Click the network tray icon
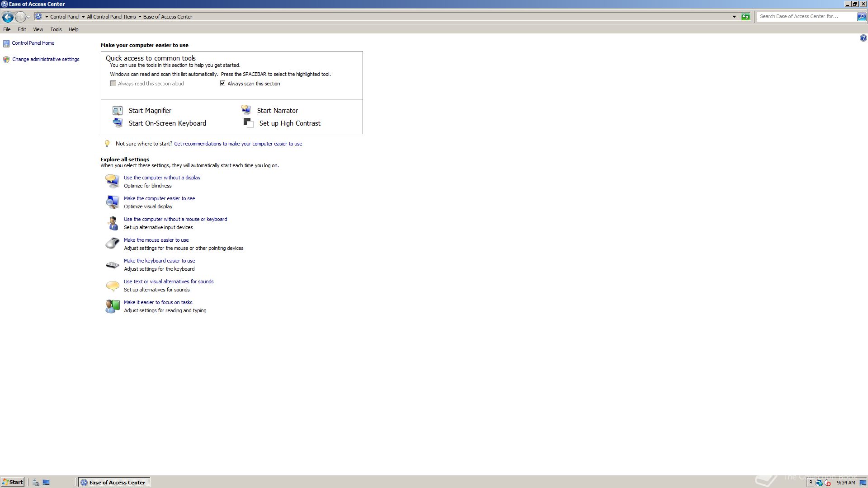Viewport: 868px width, 488px height. tap(819, 483)
